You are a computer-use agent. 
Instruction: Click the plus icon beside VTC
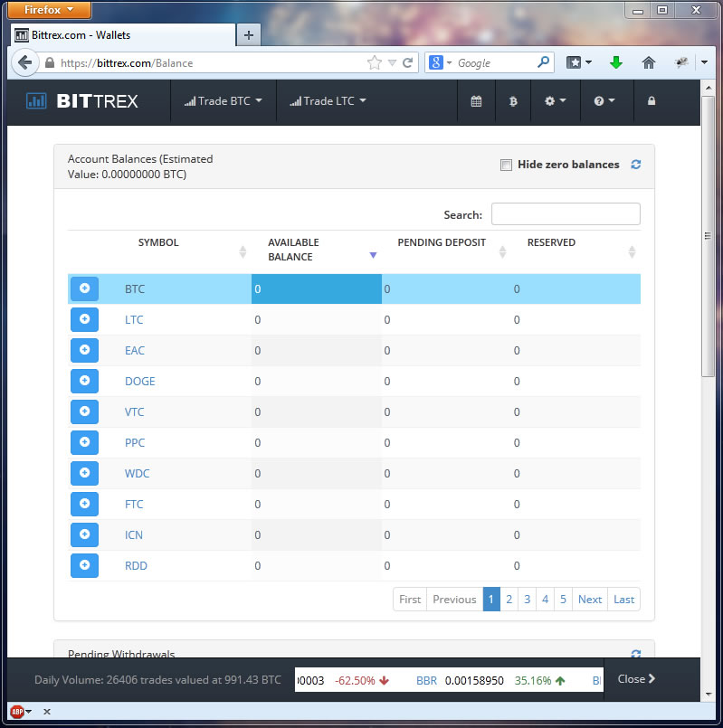pyautogui.click(x=84, y=411)
